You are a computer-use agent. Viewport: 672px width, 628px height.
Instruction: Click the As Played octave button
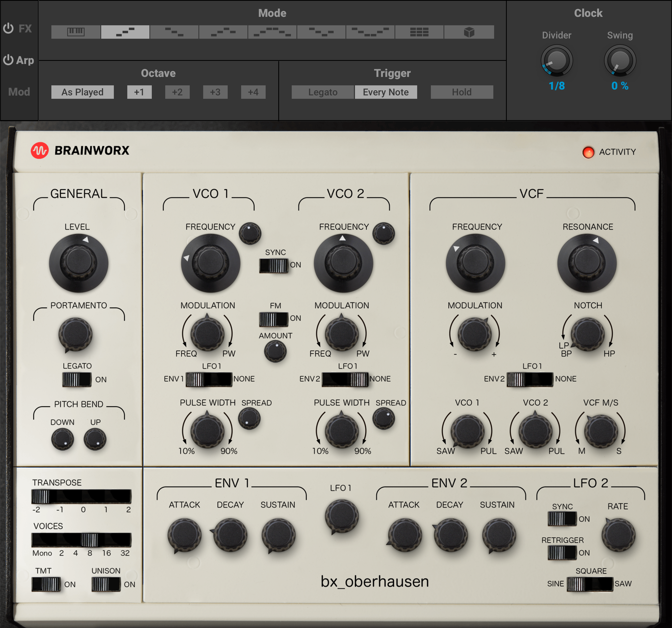click(x=82, y=92)
